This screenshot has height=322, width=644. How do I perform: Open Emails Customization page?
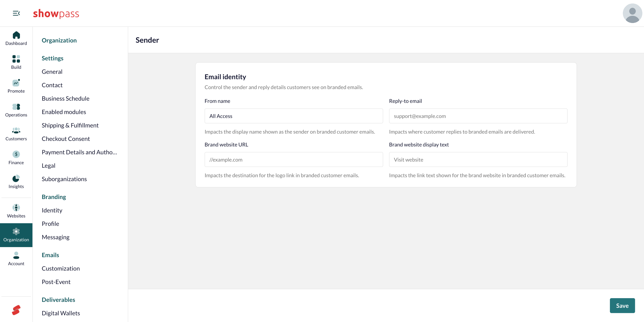click(x=61, y=268)
